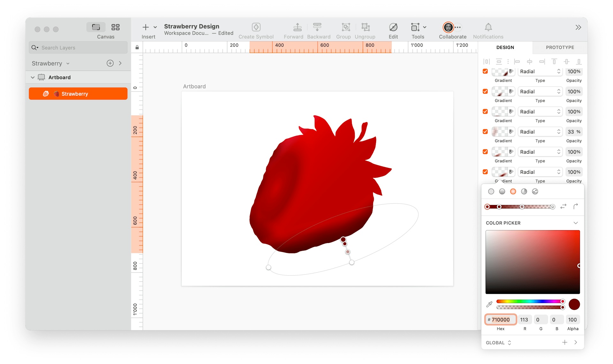Align layer to bottom edge
Viewport: 613px width, 364px height.
pyautogui.click(x=579, y=62)
